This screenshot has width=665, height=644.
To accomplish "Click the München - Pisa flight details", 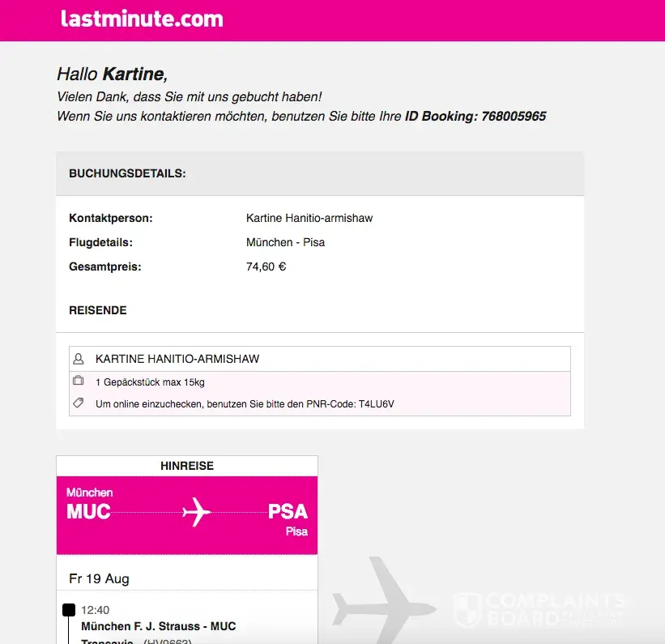I will [x=285, y=242].
